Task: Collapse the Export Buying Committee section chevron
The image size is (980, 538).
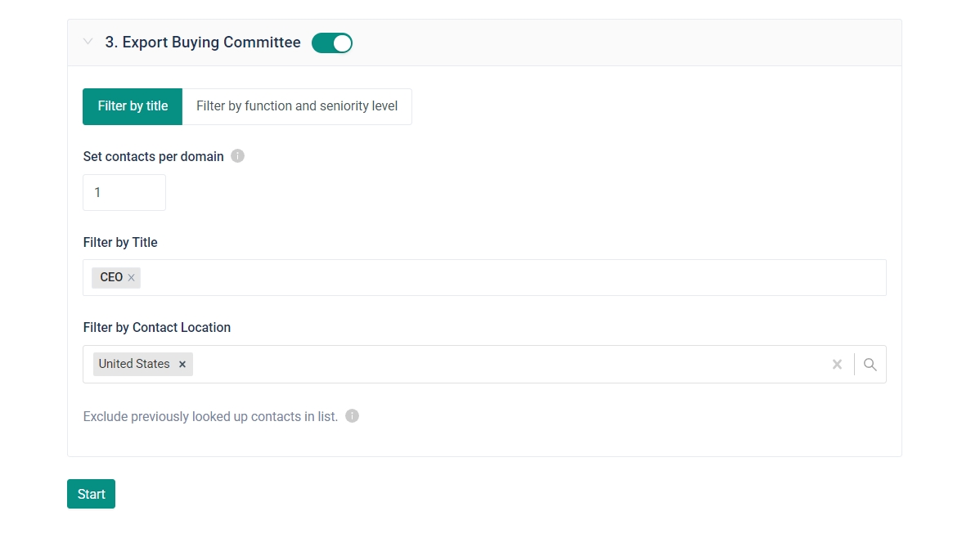Action: pyautogui.click(x=88, y=42)
